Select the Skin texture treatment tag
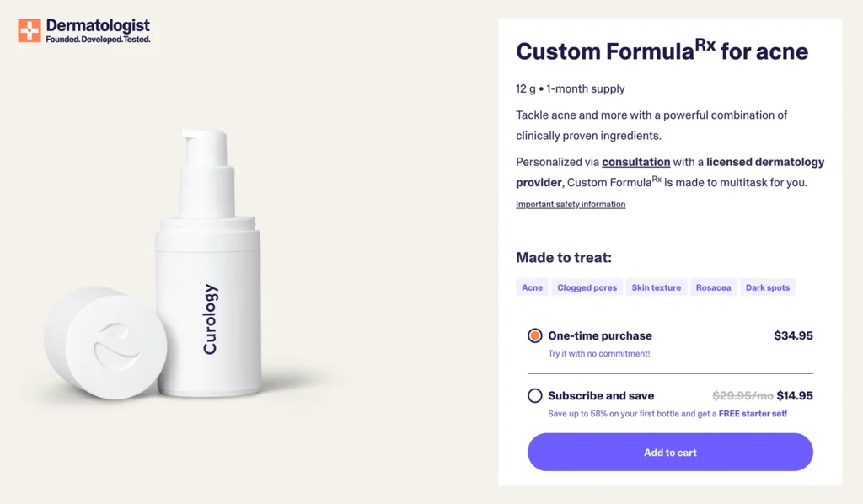The image size is (863, 504). [657, 287]
